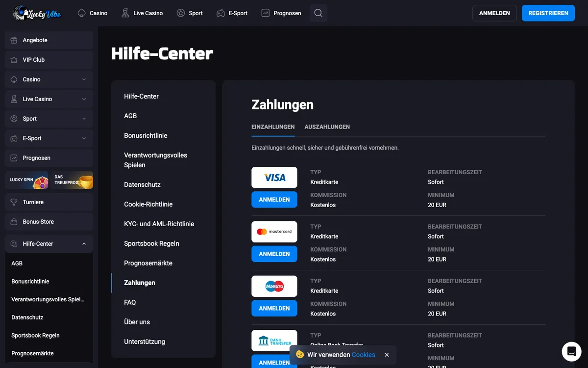The width and height of the screenshot is (588, 368).
Task: Open Prognosemärkte in the left sidebar submenu
Action: coord(32,353)
